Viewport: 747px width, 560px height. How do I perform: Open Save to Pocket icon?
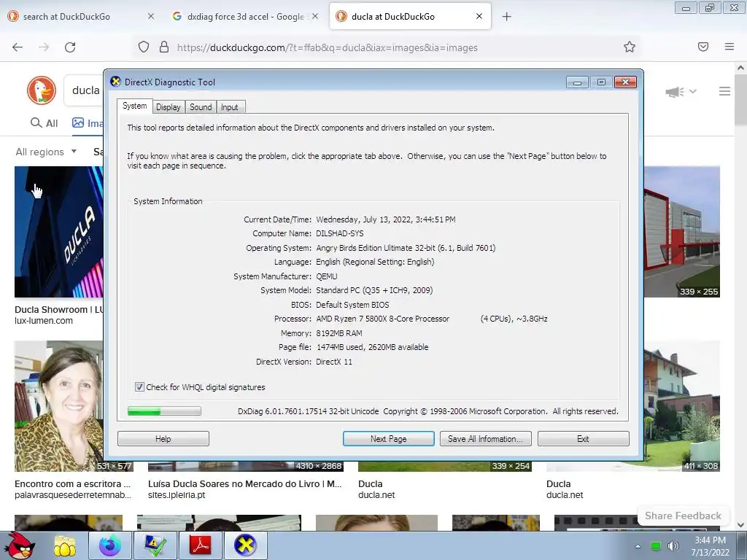(703, 47)
